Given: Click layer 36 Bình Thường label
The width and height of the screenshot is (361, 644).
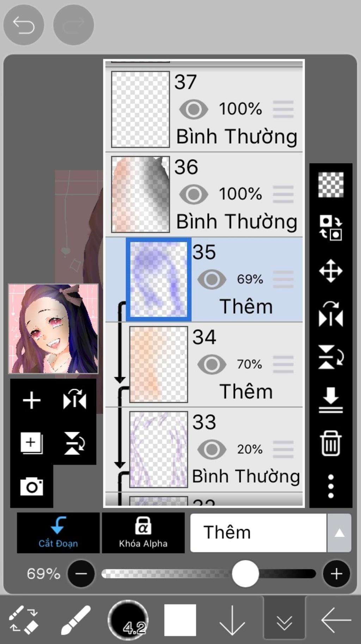Looking at the screenshot, I should pos(237,222).
